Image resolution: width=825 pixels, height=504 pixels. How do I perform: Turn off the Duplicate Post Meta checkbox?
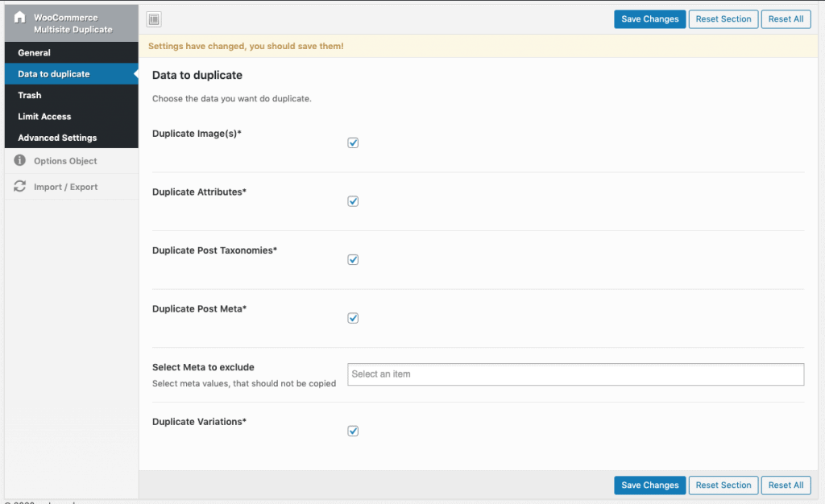tap(353, 318)
